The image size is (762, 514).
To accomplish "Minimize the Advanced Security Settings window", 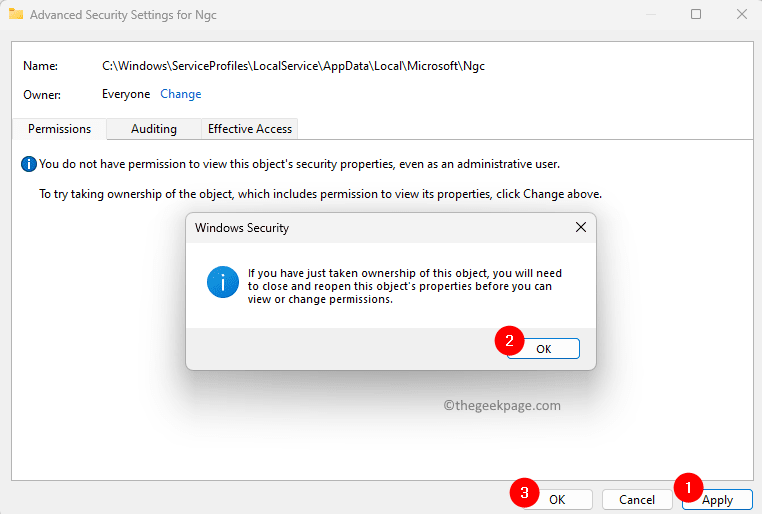I will point(649,14).
